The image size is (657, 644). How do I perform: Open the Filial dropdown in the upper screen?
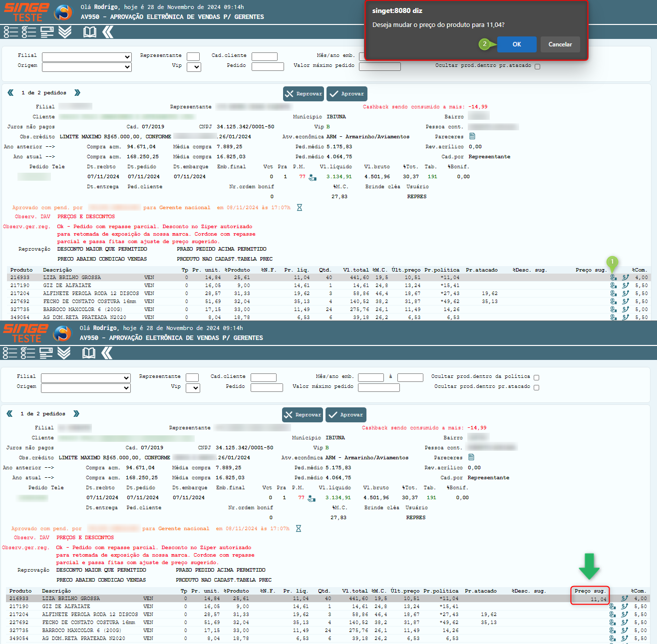coord(87,57)
